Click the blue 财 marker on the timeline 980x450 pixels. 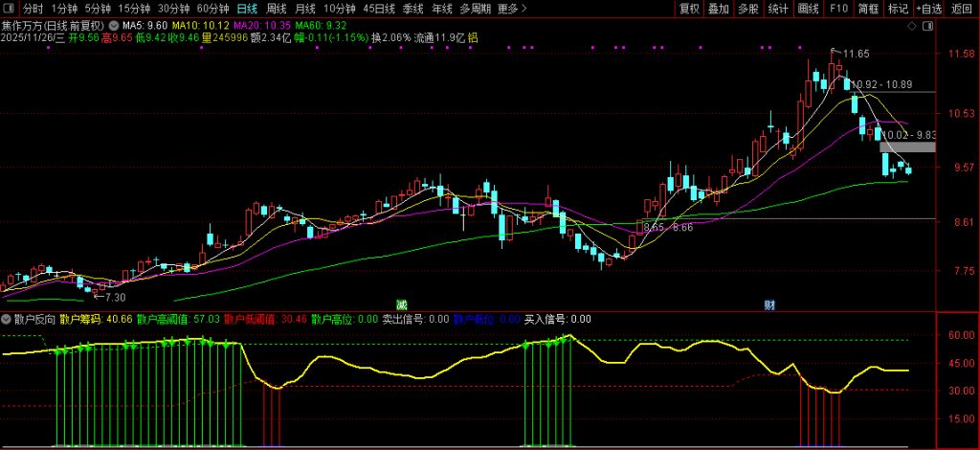(x=768, y=304)
